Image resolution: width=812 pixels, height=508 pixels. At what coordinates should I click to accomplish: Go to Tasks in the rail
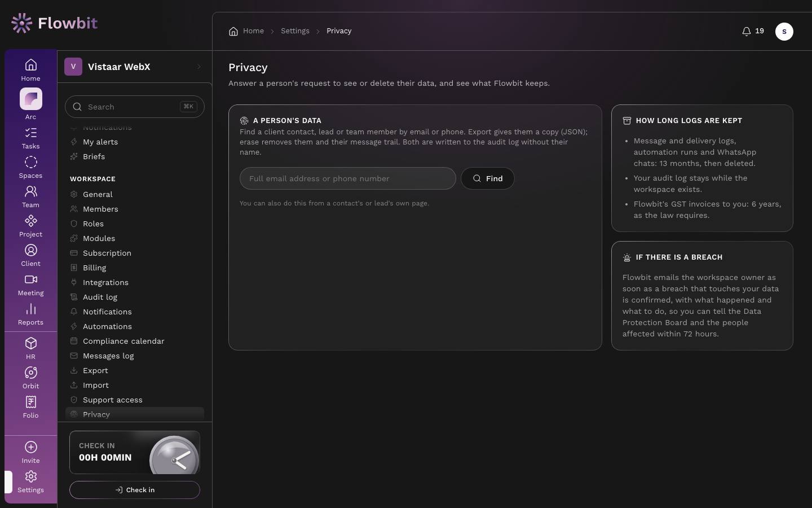[x=30, y=138]
